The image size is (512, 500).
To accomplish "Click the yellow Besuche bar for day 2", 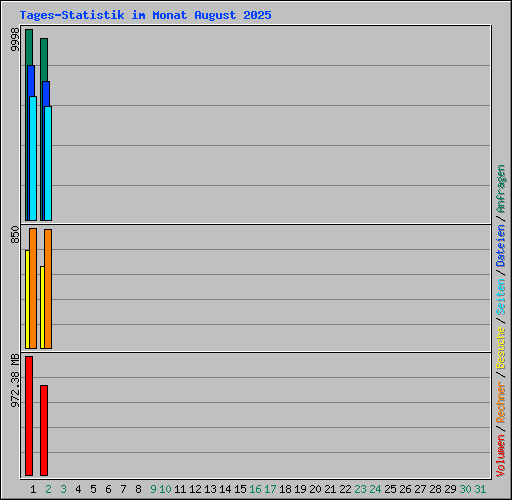I will click(42, 307).
